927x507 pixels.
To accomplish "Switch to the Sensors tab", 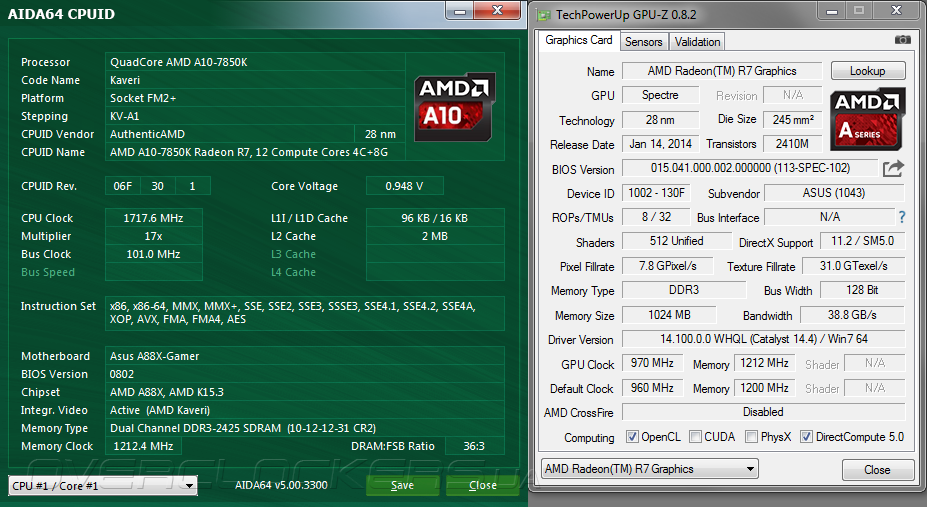I will coord(643,42).
